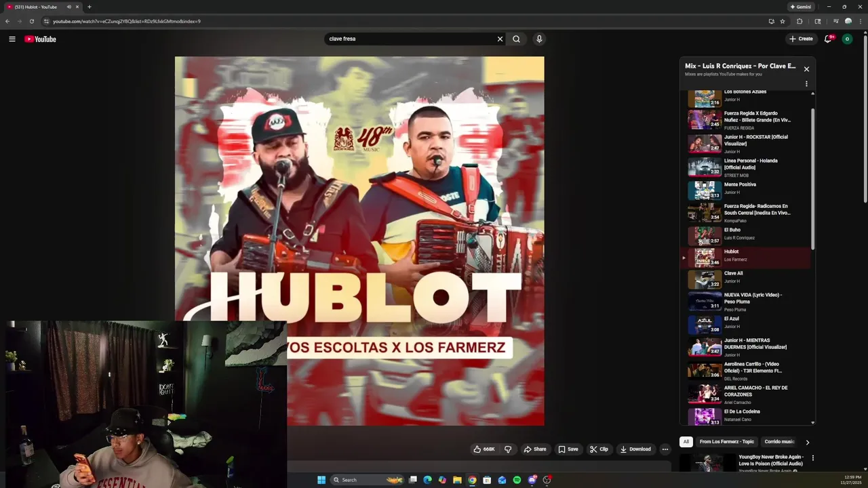Play Junior H - ROCKSTAR visualizer
The width and height of the screenshot is (868, 488).
coord(746,144)
